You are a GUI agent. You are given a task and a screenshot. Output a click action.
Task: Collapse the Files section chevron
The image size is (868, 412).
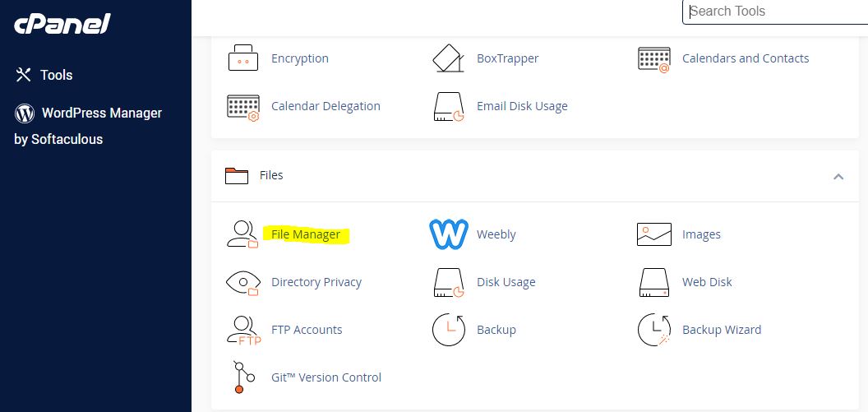point(838,176)
